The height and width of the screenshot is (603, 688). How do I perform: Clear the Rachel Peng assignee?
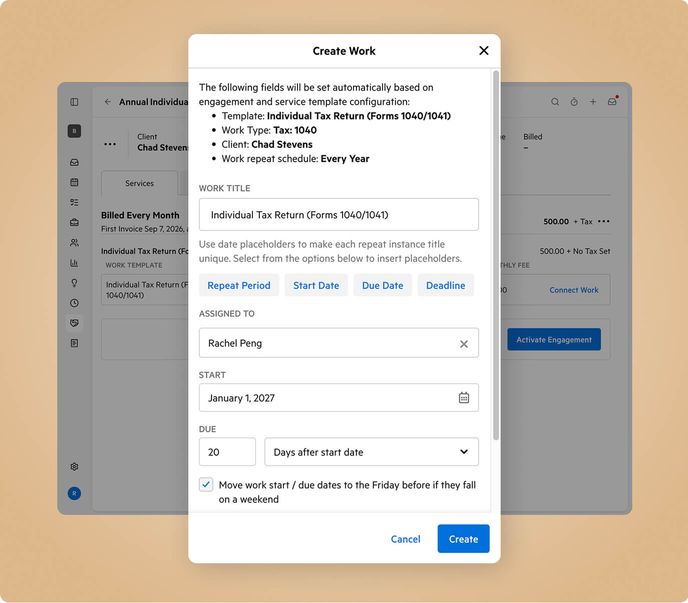point(464,344)
